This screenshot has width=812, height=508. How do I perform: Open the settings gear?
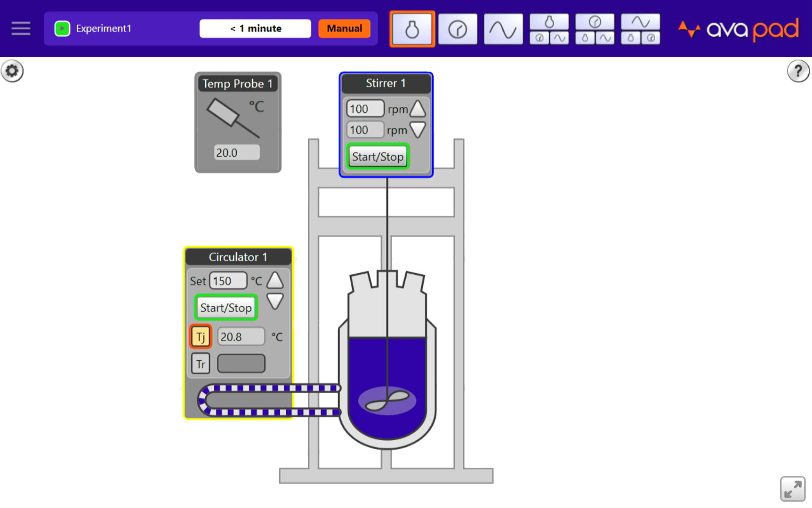[x=12, y=71]
